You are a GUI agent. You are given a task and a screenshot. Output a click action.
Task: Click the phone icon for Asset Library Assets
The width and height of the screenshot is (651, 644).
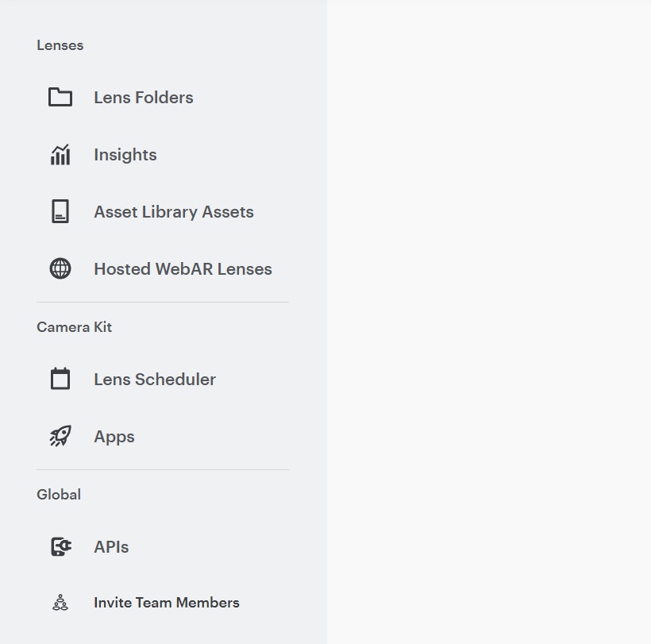pyautogui.click(x=60, y=211)
